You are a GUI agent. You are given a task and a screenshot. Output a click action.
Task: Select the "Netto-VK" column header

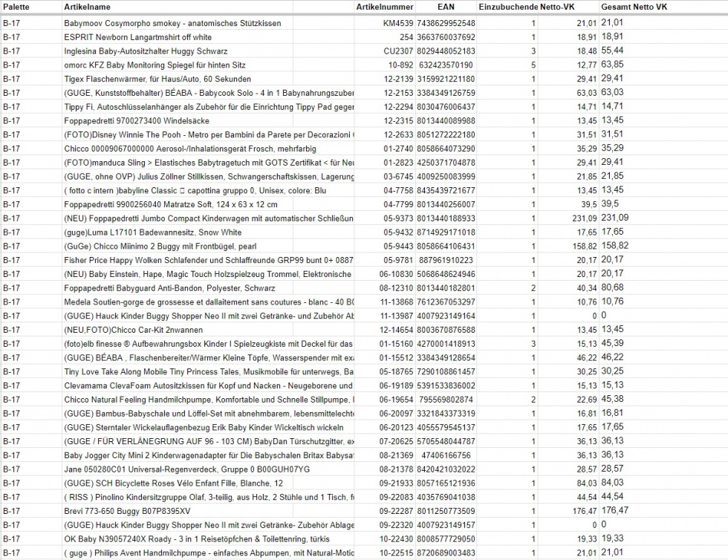point(557,7)
